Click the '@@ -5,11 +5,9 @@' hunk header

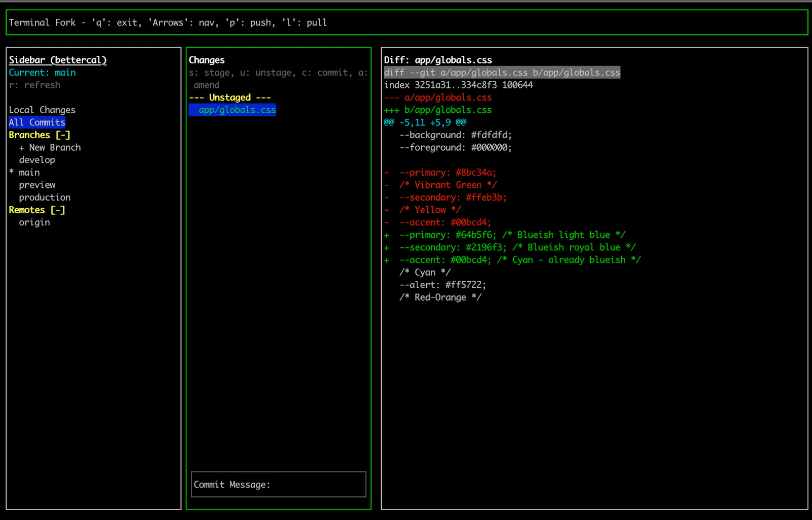tap(425, 122)
